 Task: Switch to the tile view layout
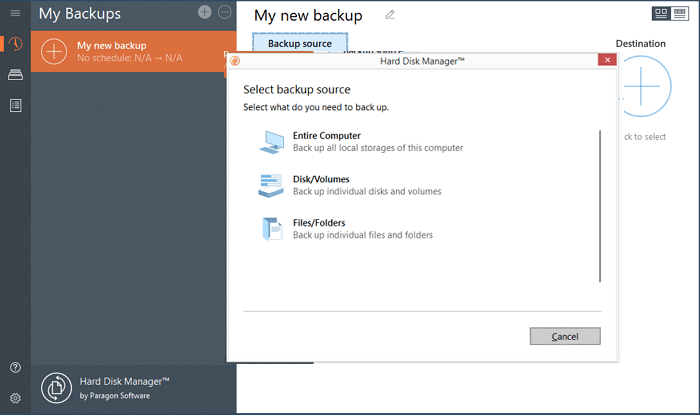661,13
